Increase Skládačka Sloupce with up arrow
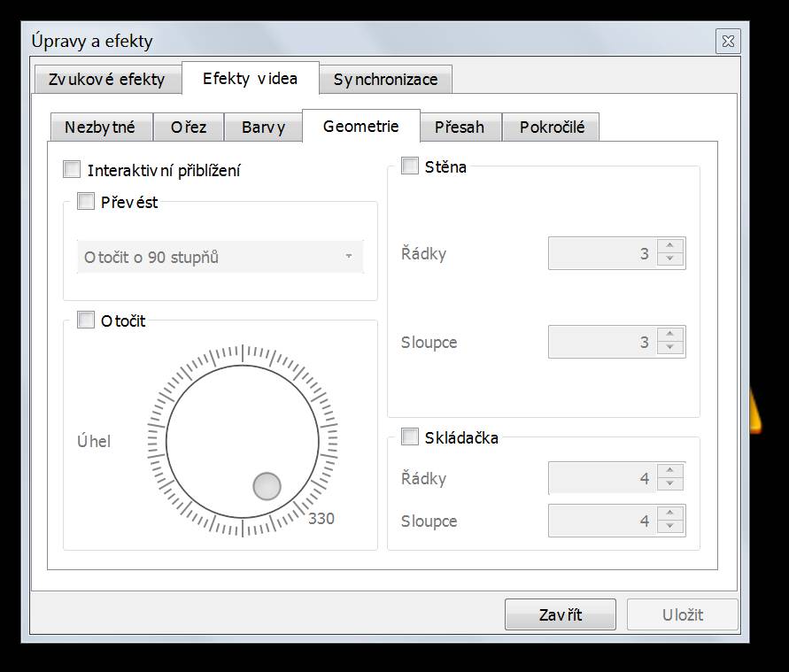Image resolution: width=789 pixels, height=672 pixels. [x=669, y=513]
